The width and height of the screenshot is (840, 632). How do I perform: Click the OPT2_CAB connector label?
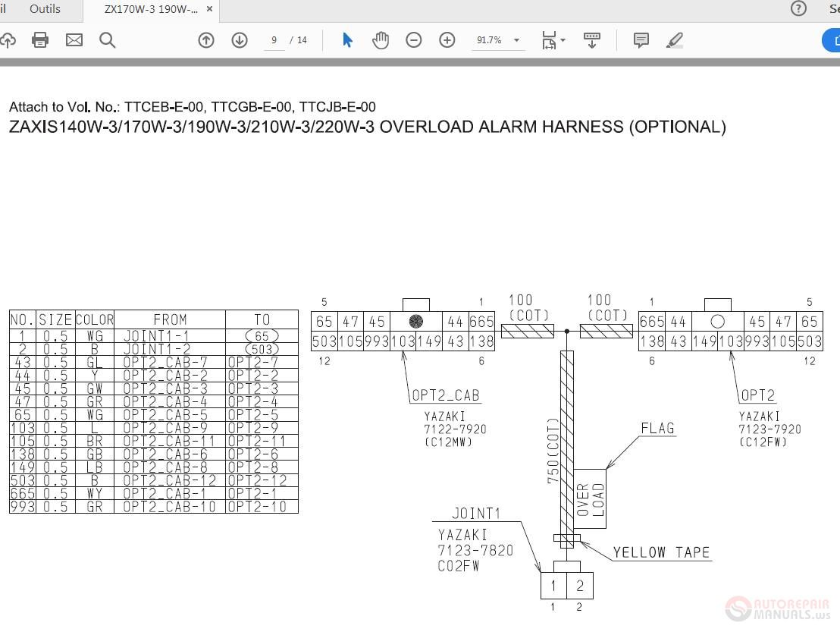(445, 395)
